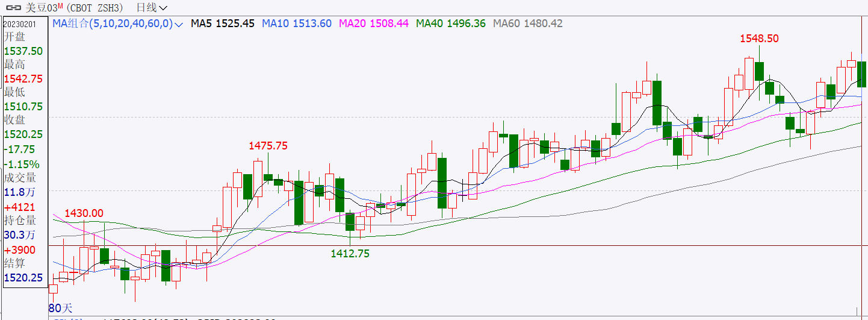Viewport: 868px width, 320px height.
Task: Click the 1520.25 value under 结算
Action: (x=23, y=278)
